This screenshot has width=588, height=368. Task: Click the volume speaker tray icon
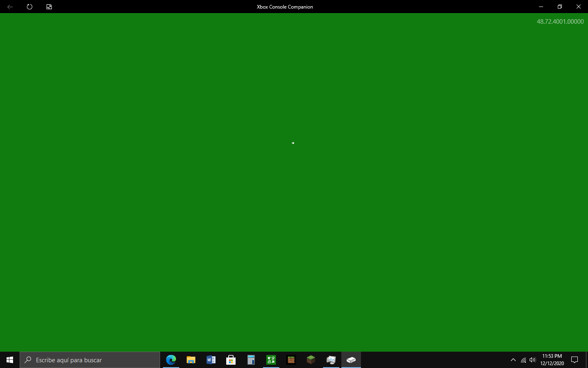click(x=532, y=360)
